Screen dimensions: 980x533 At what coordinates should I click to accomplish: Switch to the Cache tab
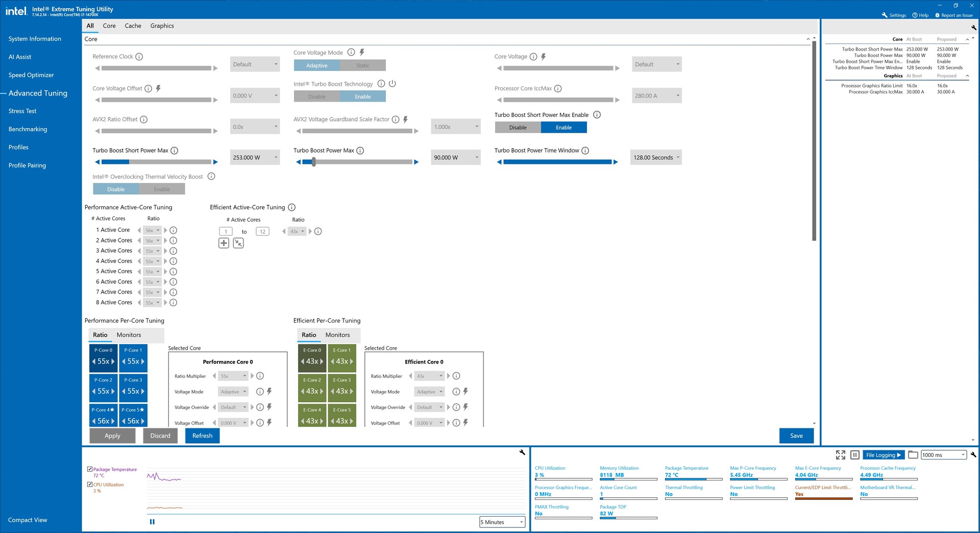(133, 26)
